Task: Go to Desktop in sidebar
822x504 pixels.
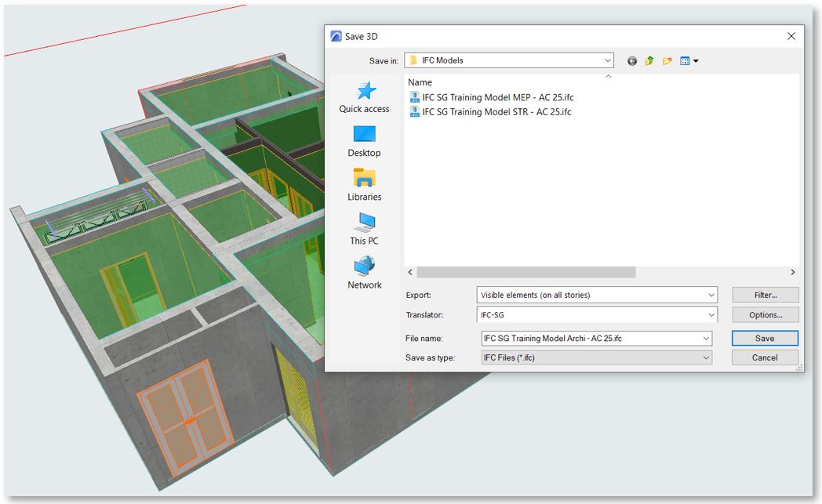Action: [x=364, y=142]
